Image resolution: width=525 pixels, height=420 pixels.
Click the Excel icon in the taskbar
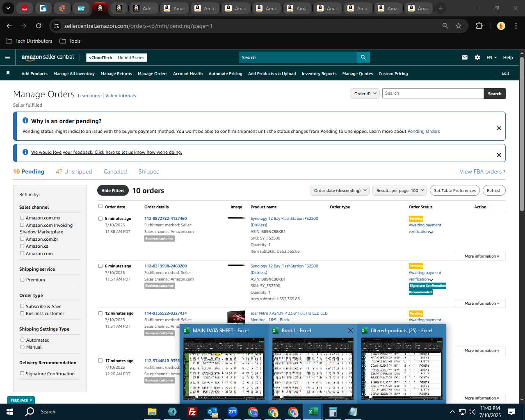pyautogui.click(x=313, y=412)
